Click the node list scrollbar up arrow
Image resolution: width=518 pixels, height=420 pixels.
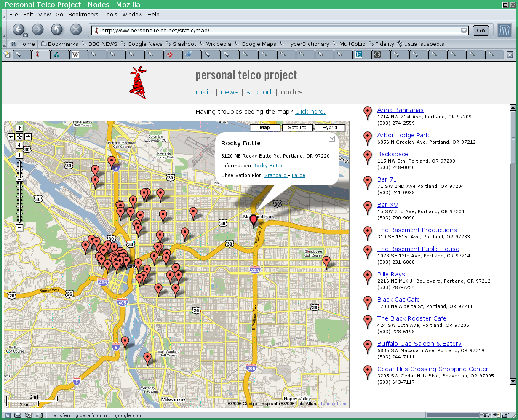tap(513, 108)
